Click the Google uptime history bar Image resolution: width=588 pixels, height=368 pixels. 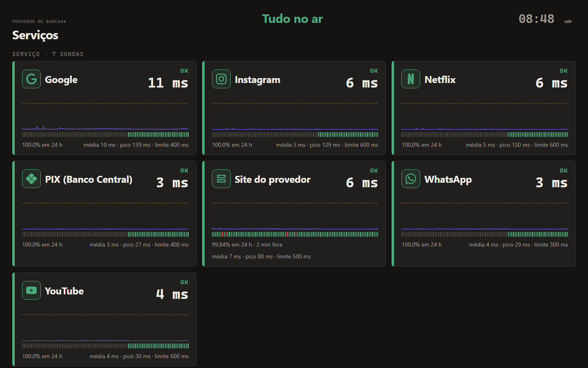tap(105, 135)
